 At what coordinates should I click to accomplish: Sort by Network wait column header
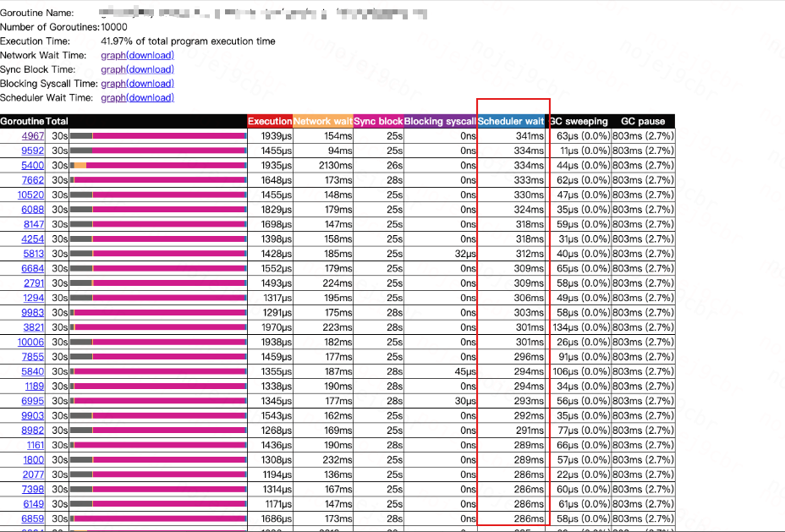point(323,121)
